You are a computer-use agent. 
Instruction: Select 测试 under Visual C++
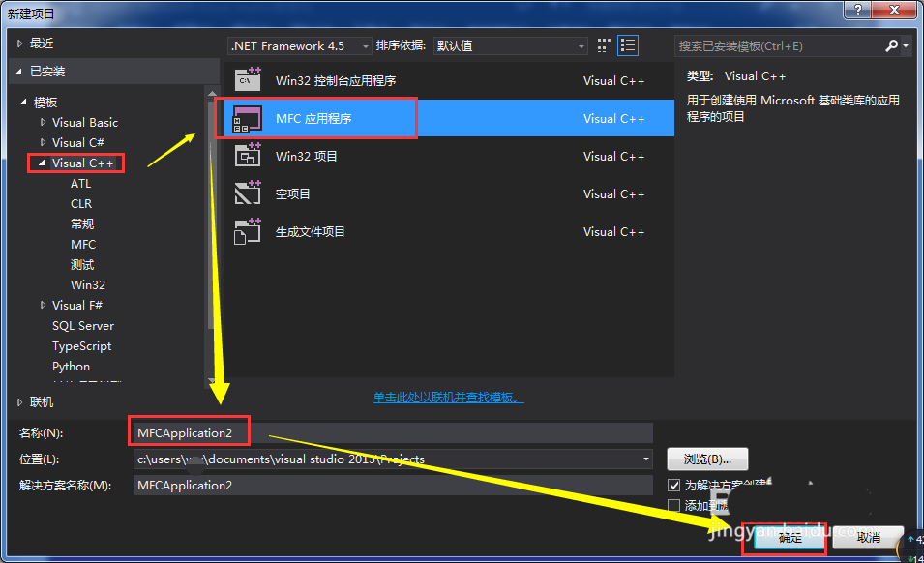click(x=82, y=264)
